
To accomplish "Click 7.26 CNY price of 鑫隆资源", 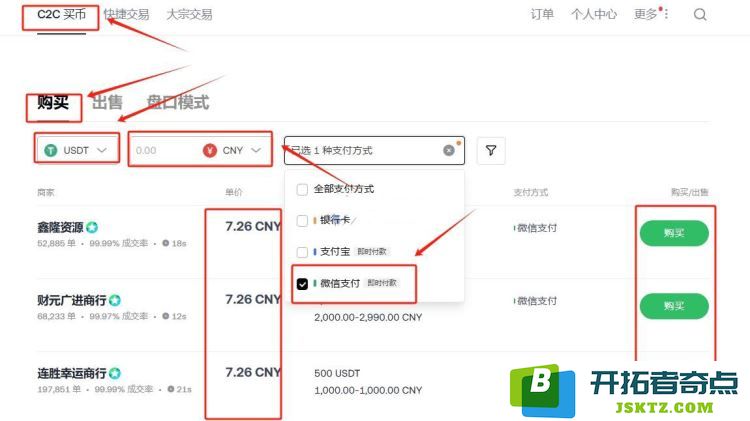I will [x=253, y=226].
